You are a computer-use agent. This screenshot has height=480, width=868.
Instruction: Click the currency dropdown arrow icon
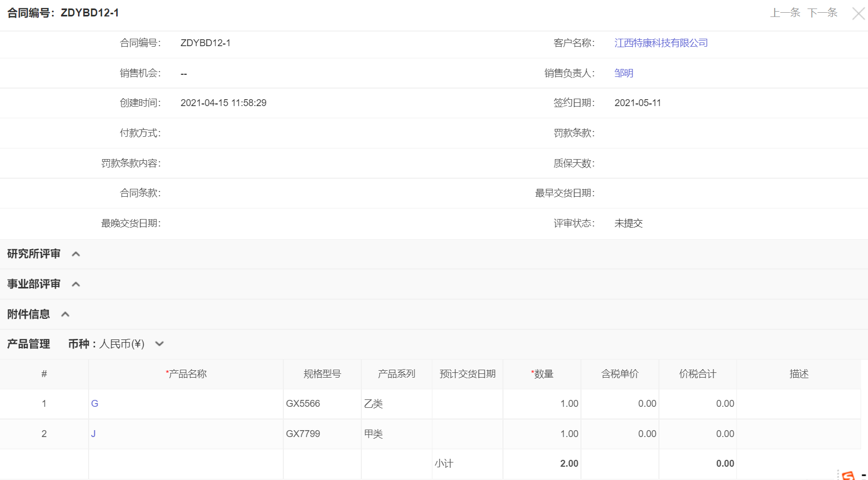(x=159, y=344)
